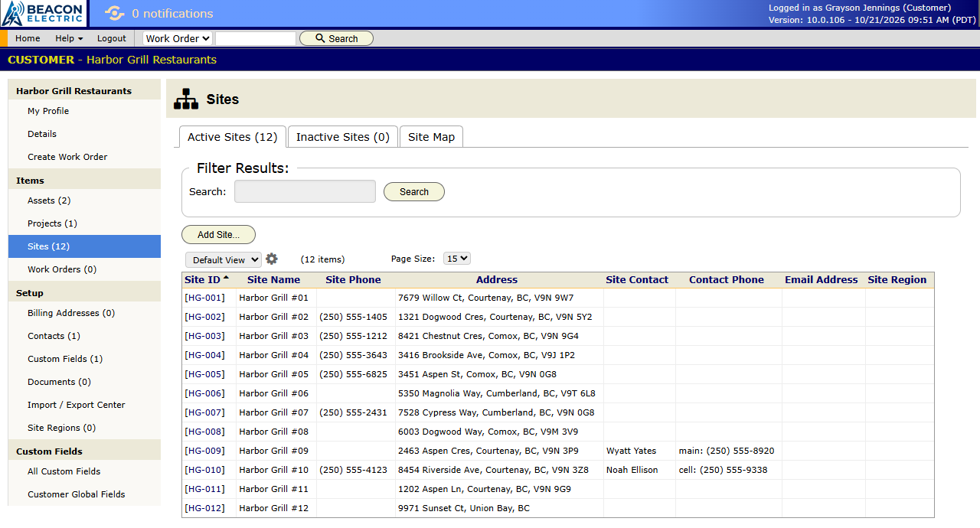Open site [HG-009] link
The height and width of the screenshot is (528, 980).
pyautogui.click(x=204, y=451)
